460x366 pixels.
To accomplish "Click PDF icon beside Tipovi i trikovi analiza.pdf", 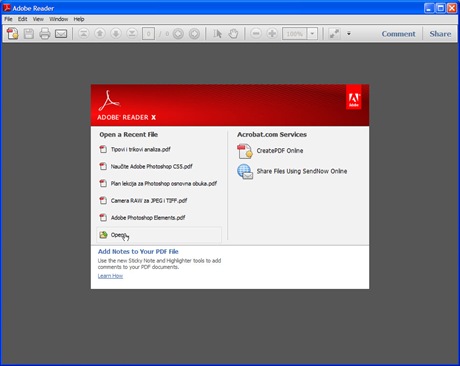I will click(x=103, y=149).
